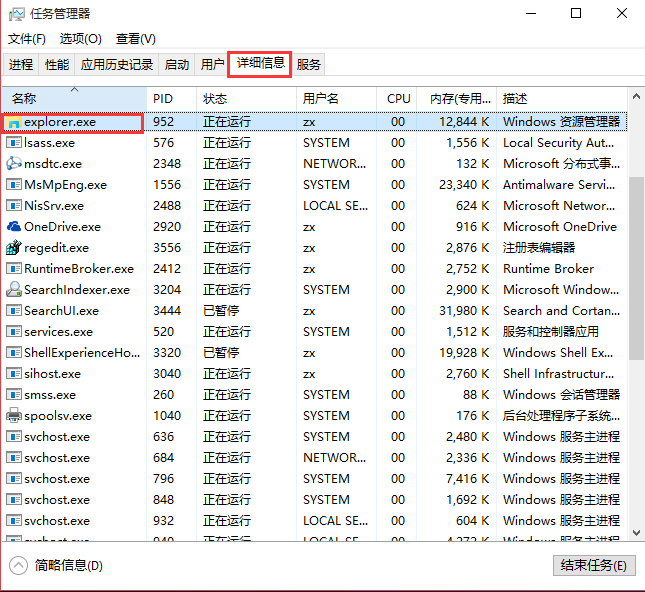
Task: Click the SearchIndexer.exe magnifier icon
Action: tap(14, 290)
